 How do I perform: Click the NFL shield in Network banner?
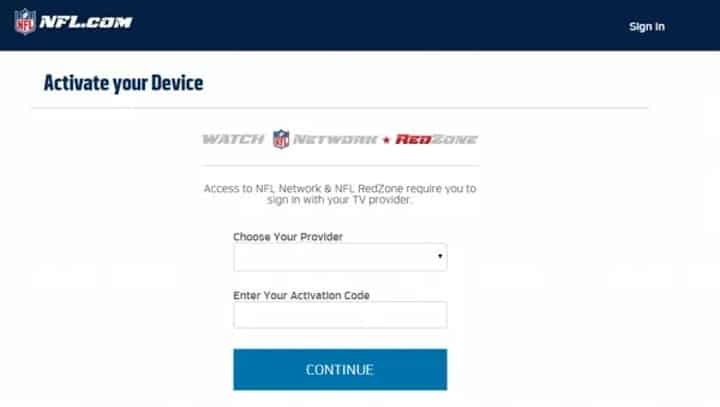281,139
